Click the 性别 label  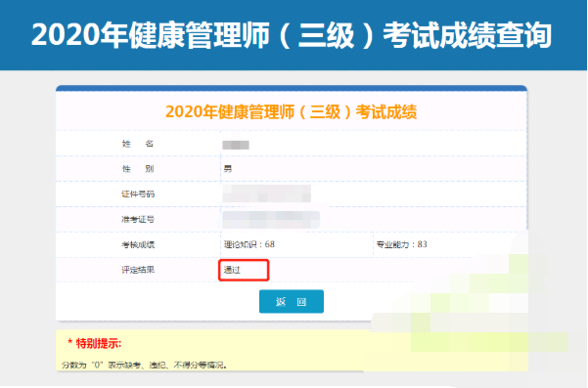point(138,168)
